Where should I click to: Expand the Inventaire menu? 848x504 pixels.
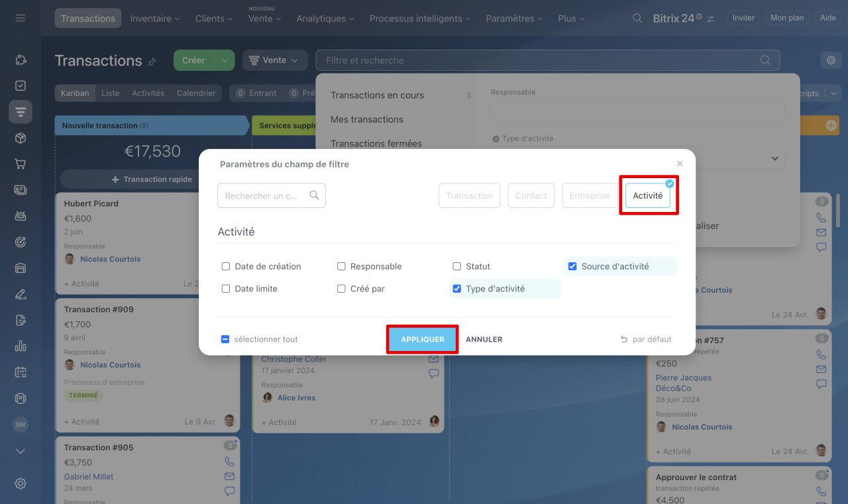coord(155,19)
